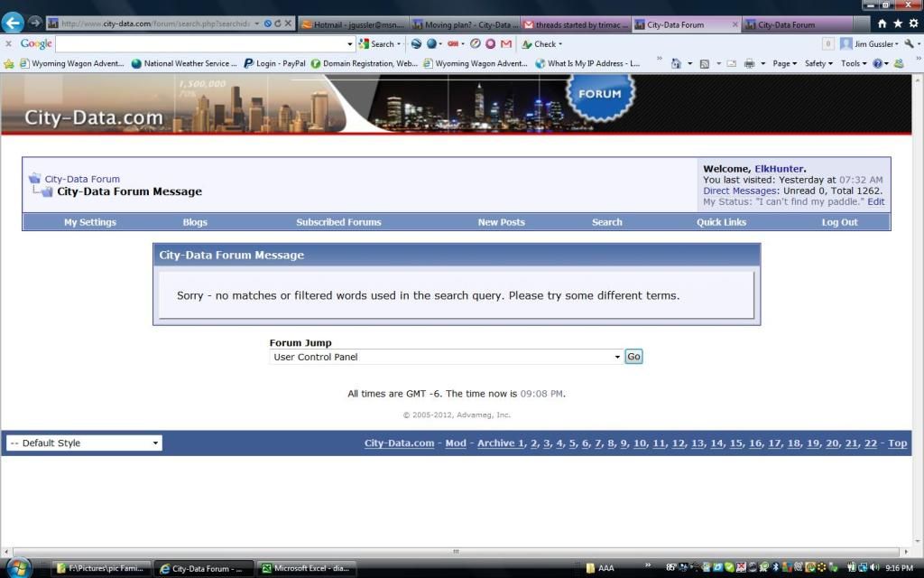Open the Quick Links menu

(x=721, y=222)
